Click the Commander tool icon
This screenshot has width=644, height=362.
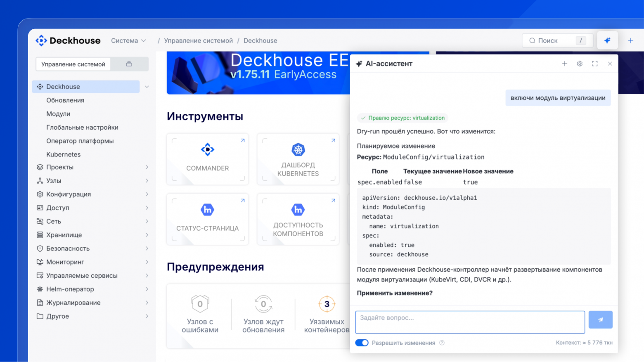pos(208,149)
